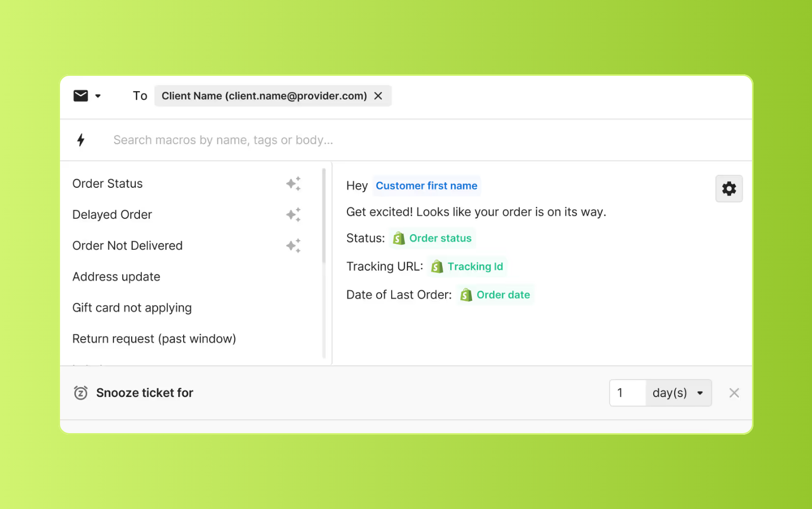Screen dimensions: 812x509
Task: Click Shopify icon beside Order date
Action: pos(466,295)
